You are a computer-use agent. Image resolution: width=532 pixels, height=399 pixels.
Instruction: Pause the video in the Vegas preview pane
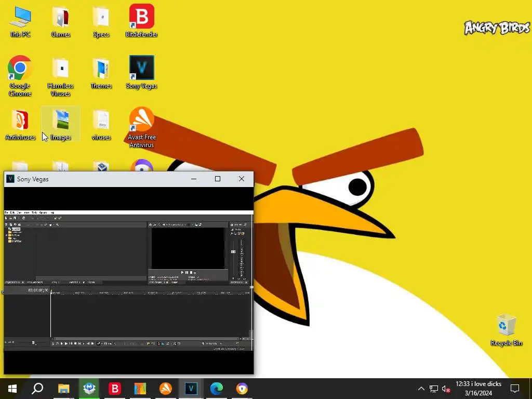click(x=187, y=272)
